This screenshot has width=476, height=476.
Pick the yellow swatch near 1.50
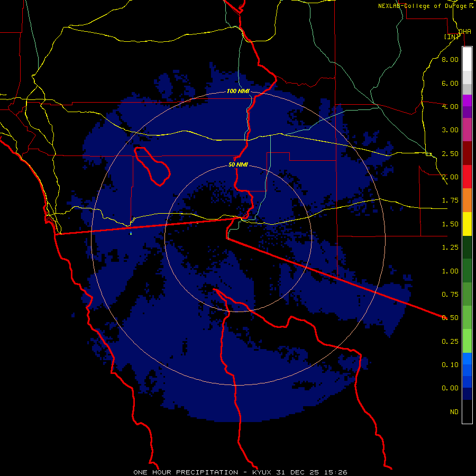tap(467, 224)
